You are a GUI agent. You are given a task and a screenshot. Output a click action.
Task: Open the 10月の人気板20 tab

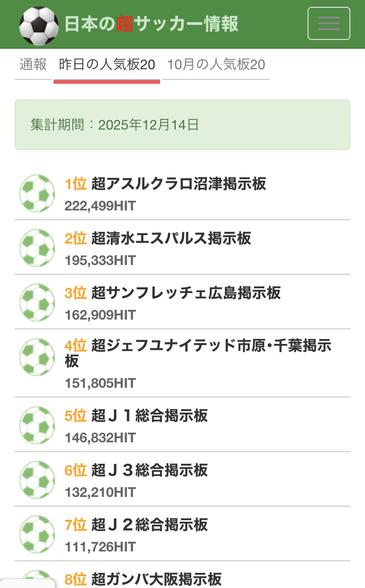tap(216, 64)
